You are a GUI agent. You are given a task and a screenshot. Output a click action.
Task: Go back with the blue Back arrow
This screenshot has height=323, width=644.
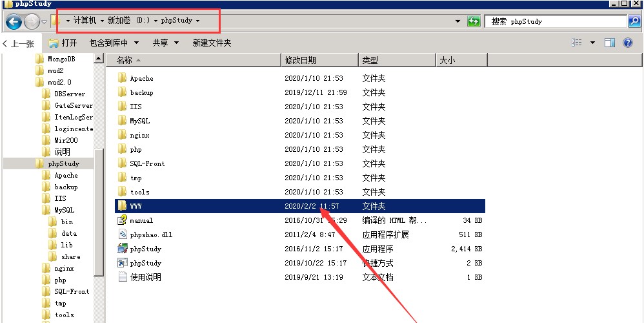coord(14,21)
